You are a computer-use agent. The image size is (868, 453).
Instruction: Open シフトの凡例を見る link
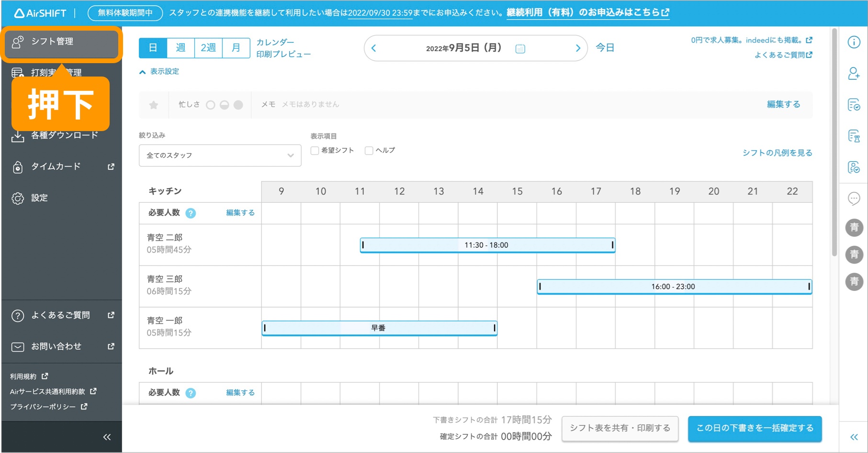[x=777, y=153]
